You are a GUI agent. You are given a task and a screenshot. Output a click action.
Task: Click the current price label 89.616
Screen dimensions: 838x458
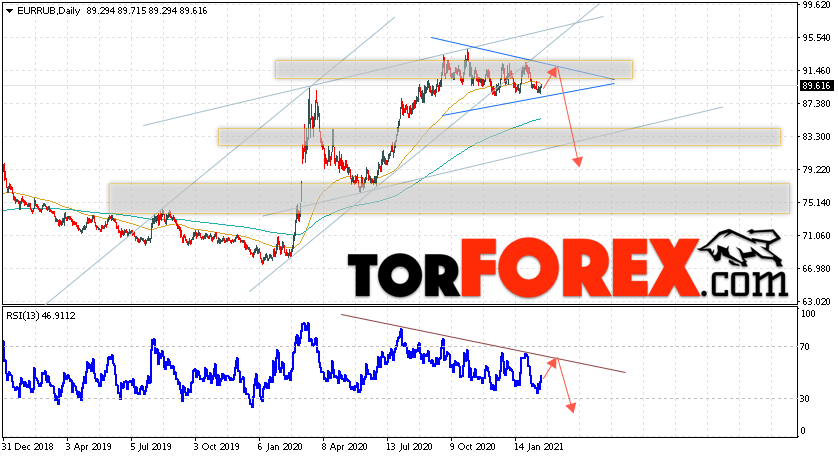[x=816, y=86]
